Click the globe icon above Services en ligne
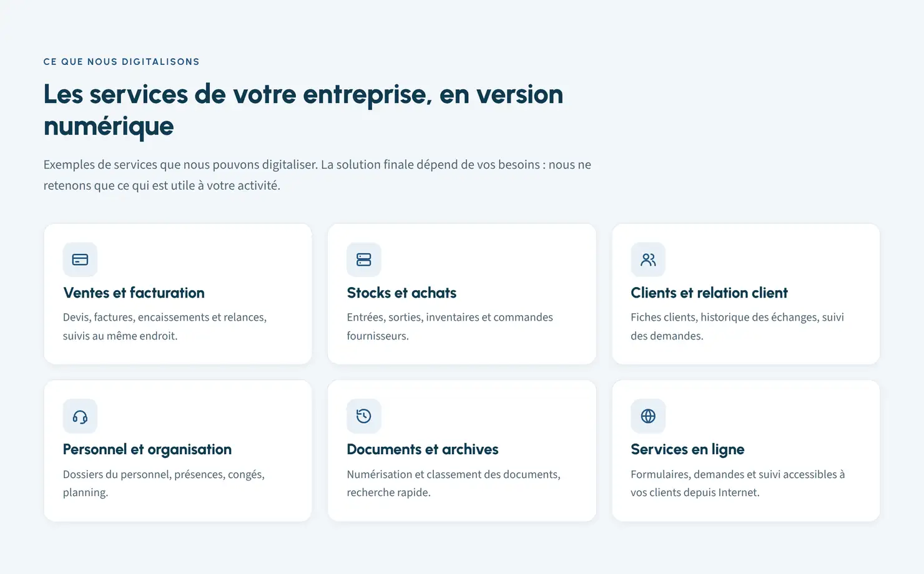This screenshot has width=924, height=574. [x=648, y=416]
